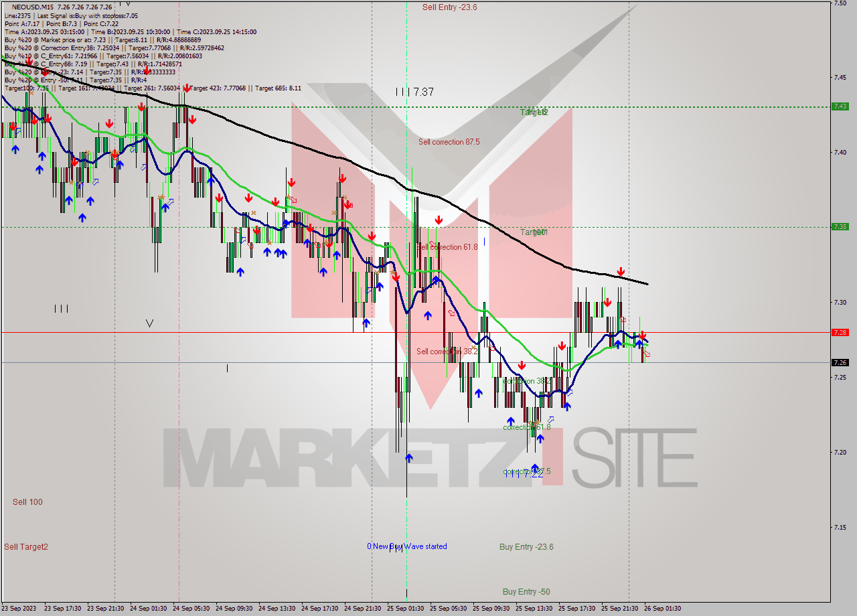857x616 pixels.
Task: Click the green 'correction 38.2' label
Action: click(527, 381)
